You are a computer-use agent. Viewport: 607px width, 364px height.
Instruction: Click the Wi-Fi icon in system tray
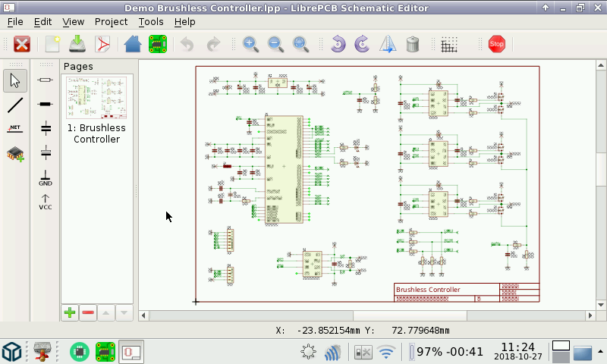[387, 352]
